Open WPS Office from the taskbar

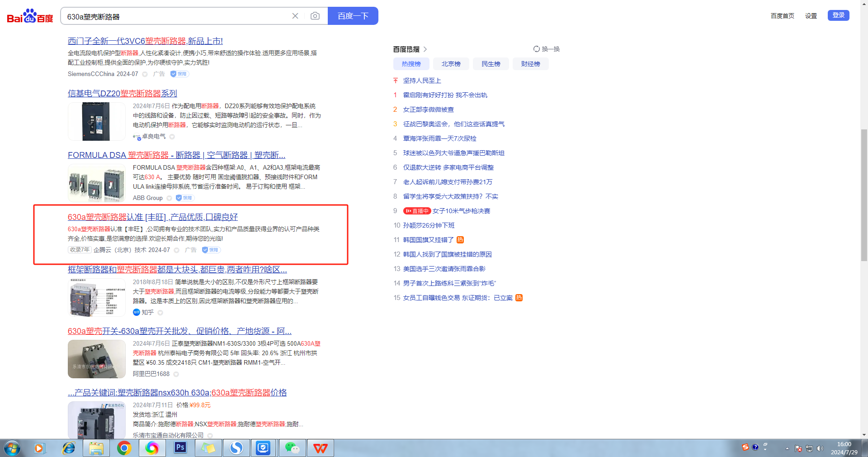320,448
